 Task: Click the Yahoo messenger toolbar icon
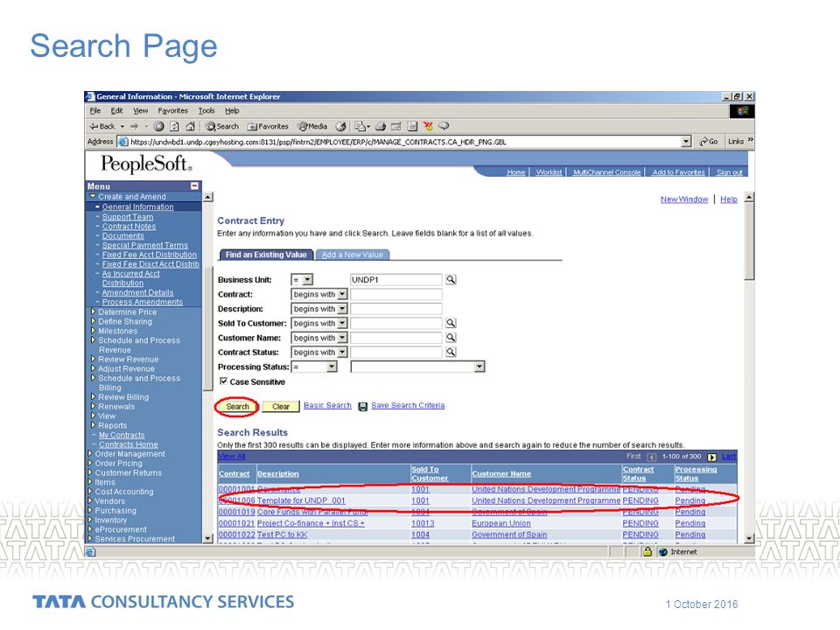pos(428,126)
